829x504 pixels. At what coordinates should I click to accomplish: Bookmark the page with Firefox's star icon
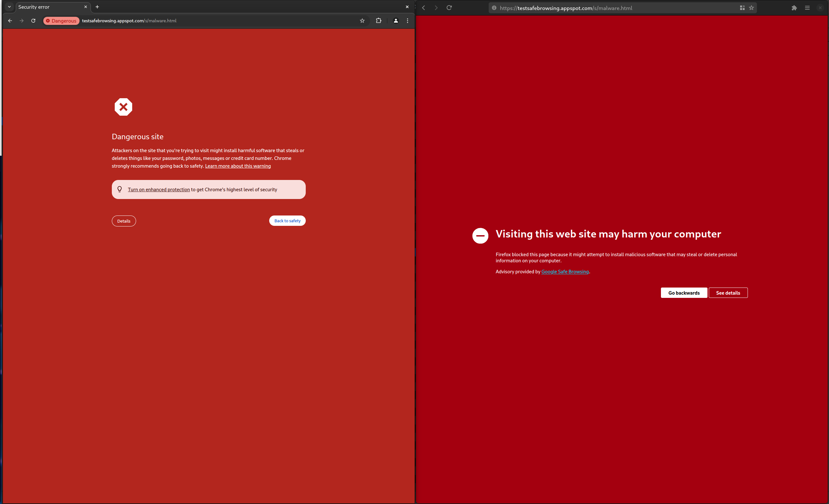[x=751, y=8]
